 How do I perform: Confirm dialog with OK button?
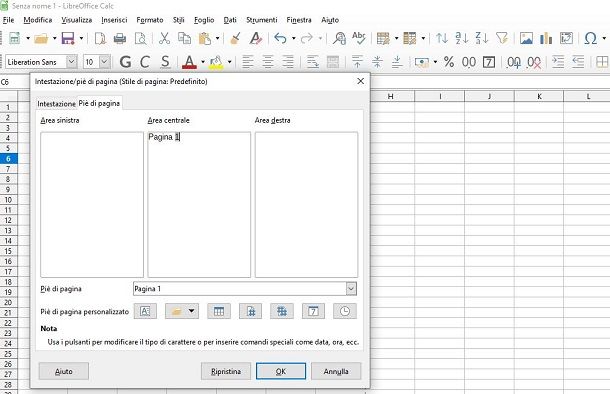pyautogui.click(x=281, y=371)
